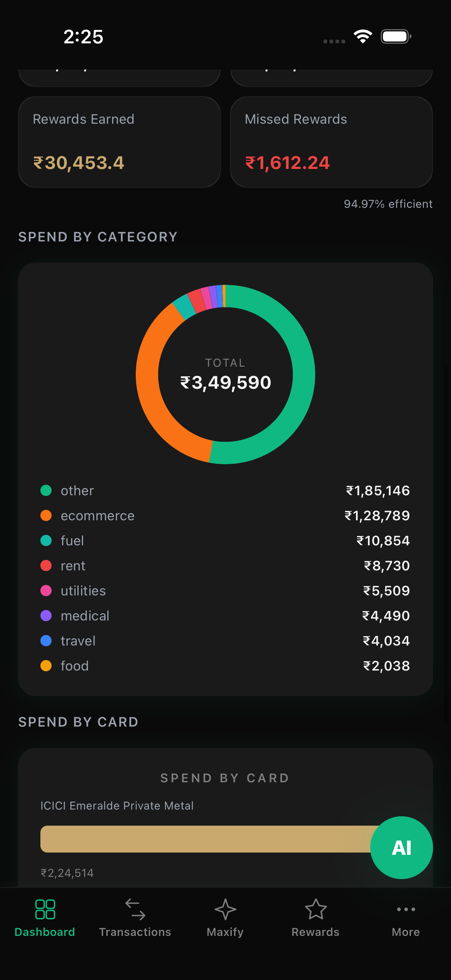Select the Dashboard grid icon
The height and width of the screenshot is (980, 451).
45,910
